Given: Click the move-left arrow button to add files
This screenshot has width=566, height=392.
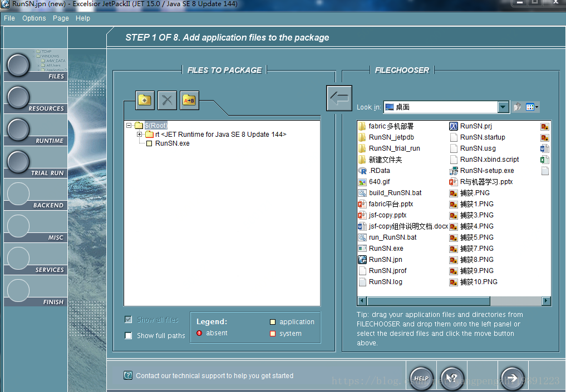Looking at the screenshot, I should pos(339,98).
